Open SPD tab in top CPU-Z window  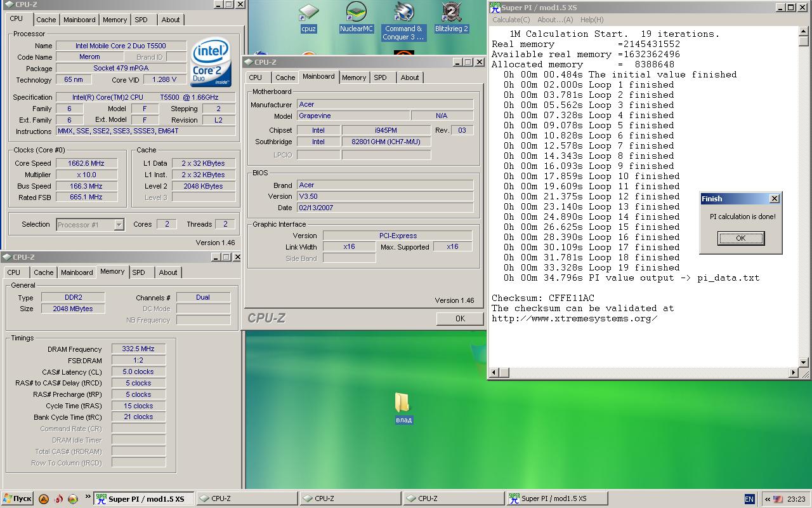[x=141, y=20]
